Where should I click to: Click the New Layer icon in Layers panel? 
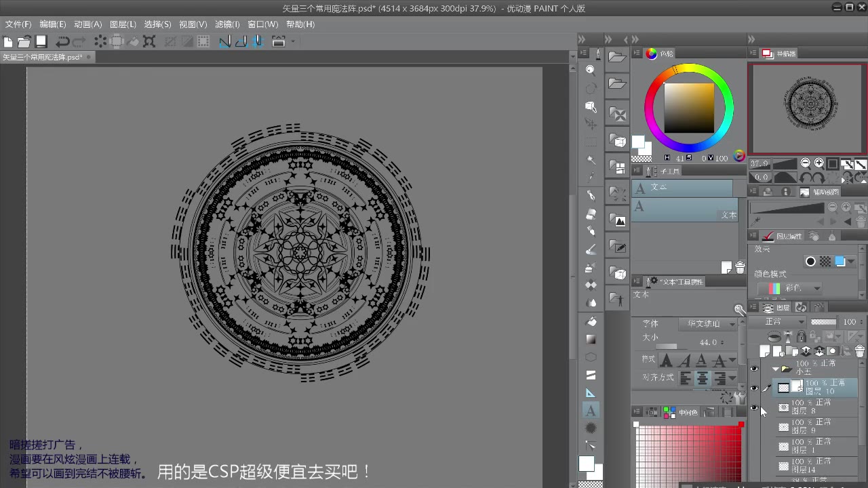(764, 350)
